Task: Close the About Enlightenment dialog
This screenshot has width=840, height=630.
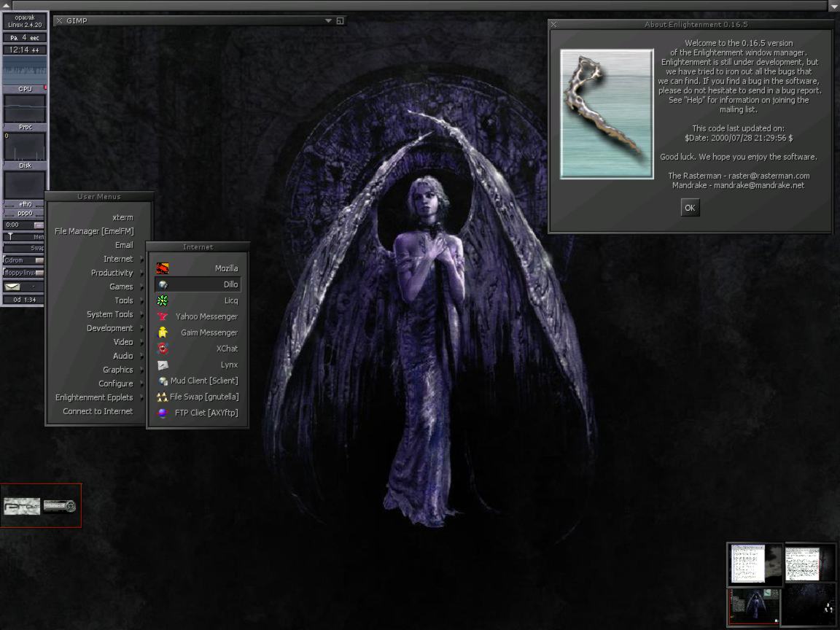Action: pyautogui.click(x=554, y=25)
